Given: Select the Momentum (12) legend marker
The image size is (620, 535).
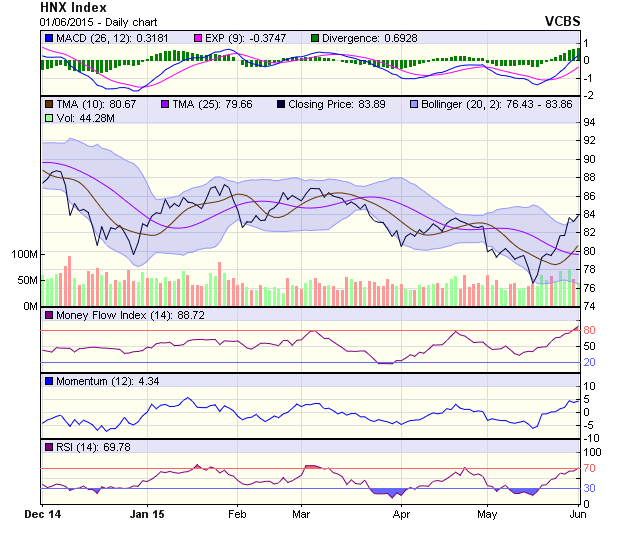Looking at the screenshot, I should pyautogui.click(x=50, y=382).
